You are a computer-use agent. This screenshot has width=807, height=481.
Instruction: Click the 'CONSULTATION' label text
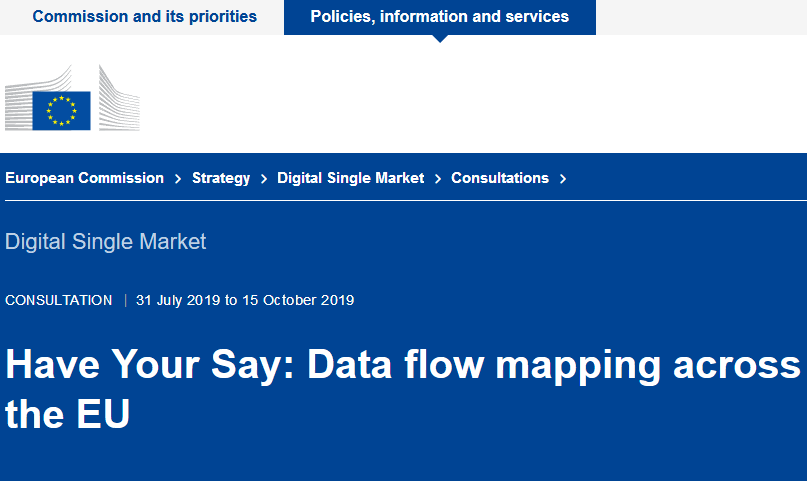click(x=59, y=300)
